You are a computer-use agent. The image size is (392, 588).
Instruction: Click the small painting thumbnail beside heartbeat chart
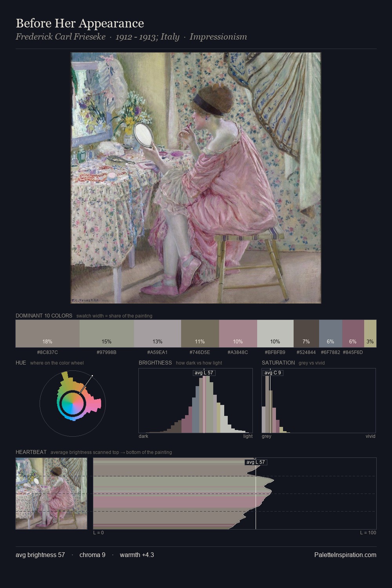pos(51,494)
